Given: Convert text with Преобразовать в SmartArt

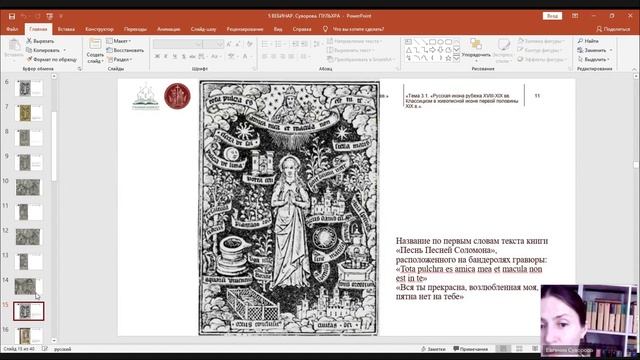Looking at the screenshot, I should [361, 60].
